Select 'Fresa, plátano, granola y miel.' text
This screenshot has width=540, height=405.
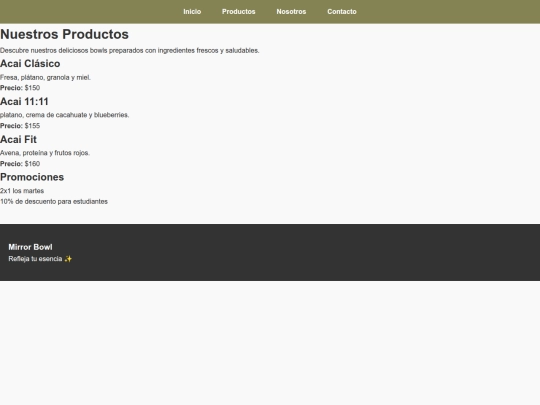pyautogui.click(x=45, y=77)
